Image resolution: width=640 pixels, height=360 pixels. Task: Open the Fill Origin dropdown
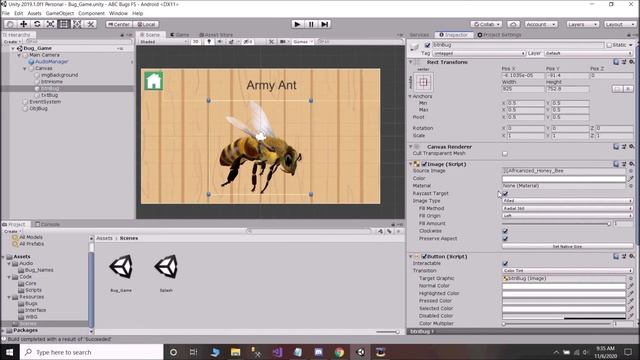[567, 216]
